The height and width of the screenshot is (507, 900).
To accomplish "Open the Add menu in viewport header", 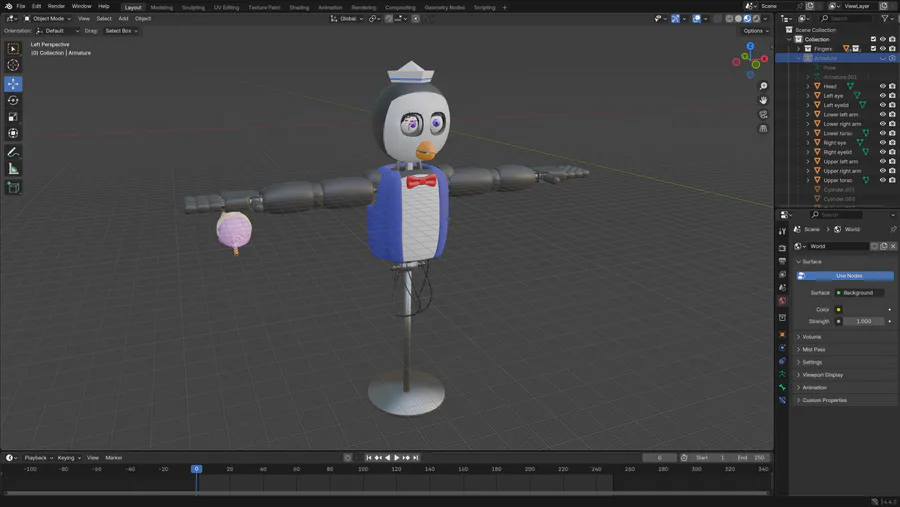I will (123, 18).
